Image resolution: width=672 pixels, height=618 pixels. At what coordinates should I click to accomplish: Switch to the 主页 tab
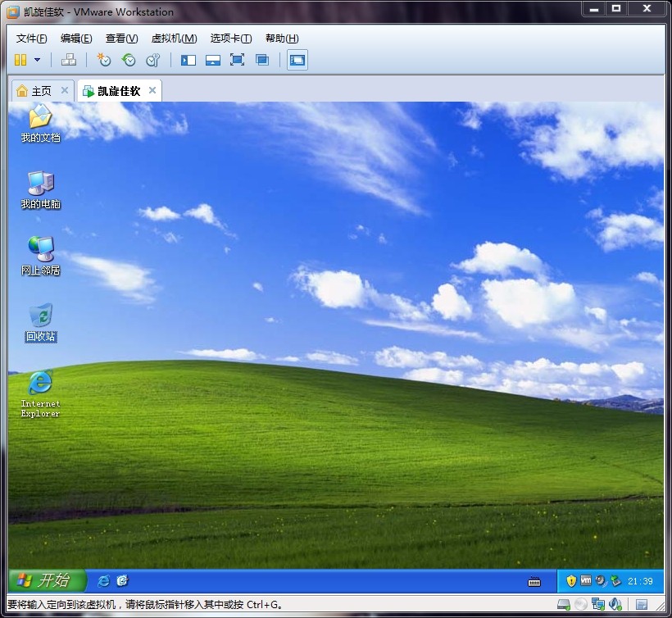point(41,91)
